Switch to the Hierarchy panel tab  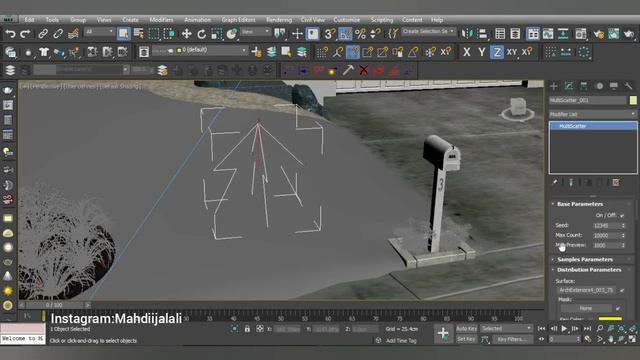(x=584, y=86)
